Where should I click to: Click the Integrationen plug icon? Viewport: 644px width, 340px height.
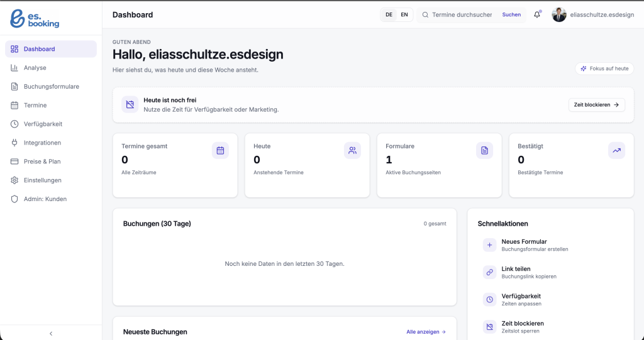pos(14,143)
